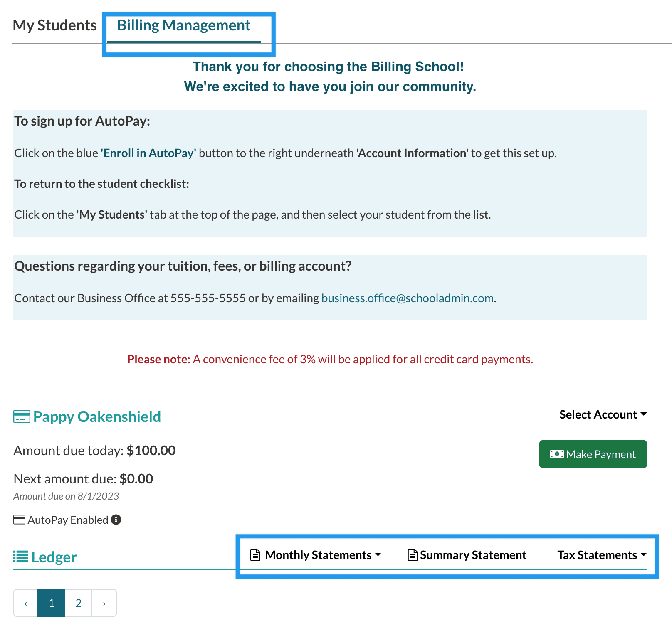
Task: Click the previous page arrow in pagination
Action: [26, 603]
